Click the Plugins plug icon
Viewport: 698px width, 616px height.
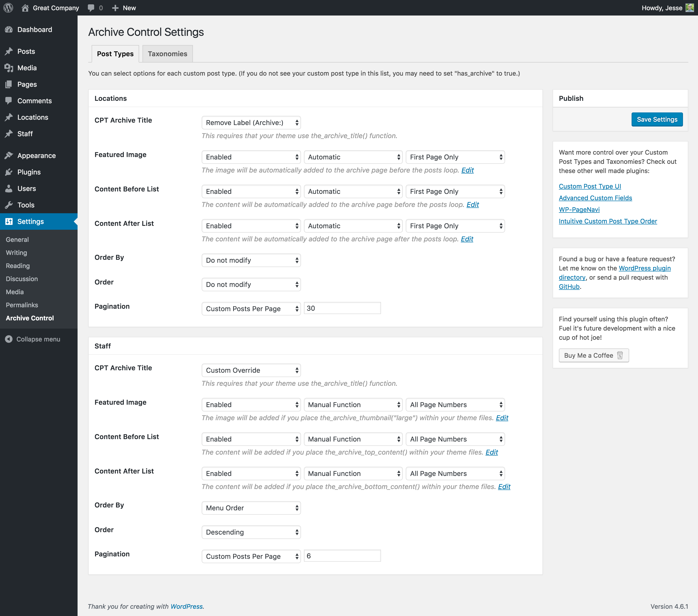tap(9, 172)
